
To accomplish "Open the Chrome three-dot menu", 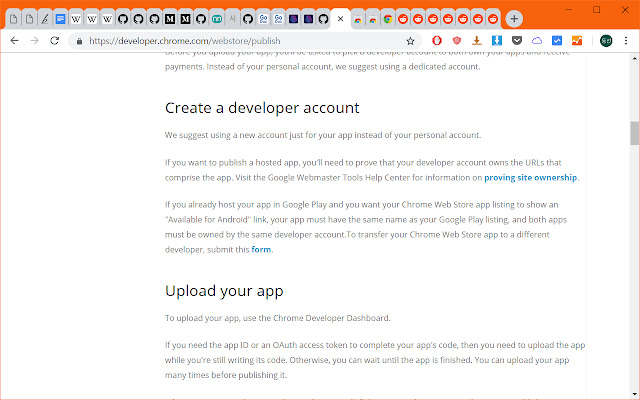I will point(628,41).
